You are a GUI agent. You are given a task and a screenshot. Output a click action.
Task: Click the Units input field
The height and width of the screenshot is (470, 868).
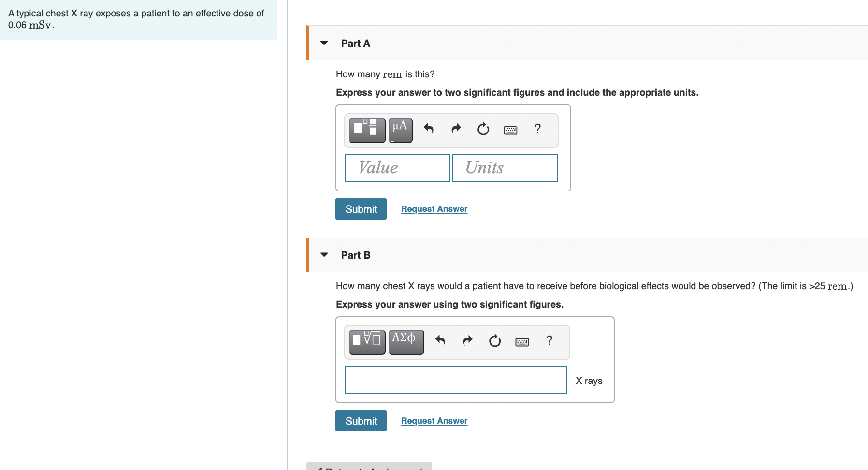point(505,167)
